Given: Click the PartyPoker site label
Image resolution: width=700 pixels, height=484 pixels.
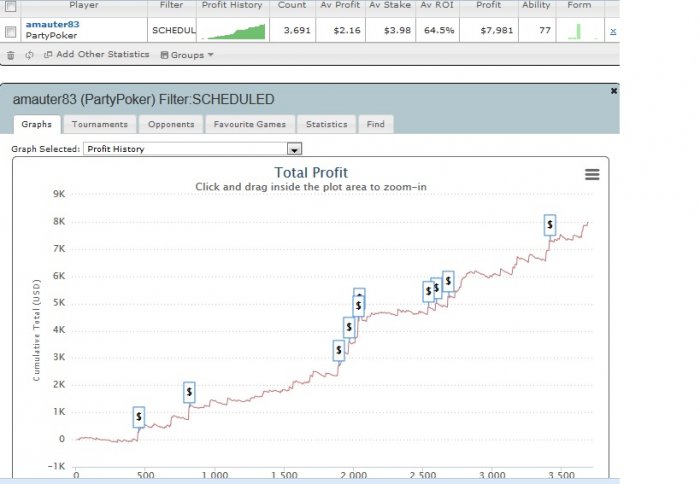Looking at the screenshot, I should click(51, 36).
